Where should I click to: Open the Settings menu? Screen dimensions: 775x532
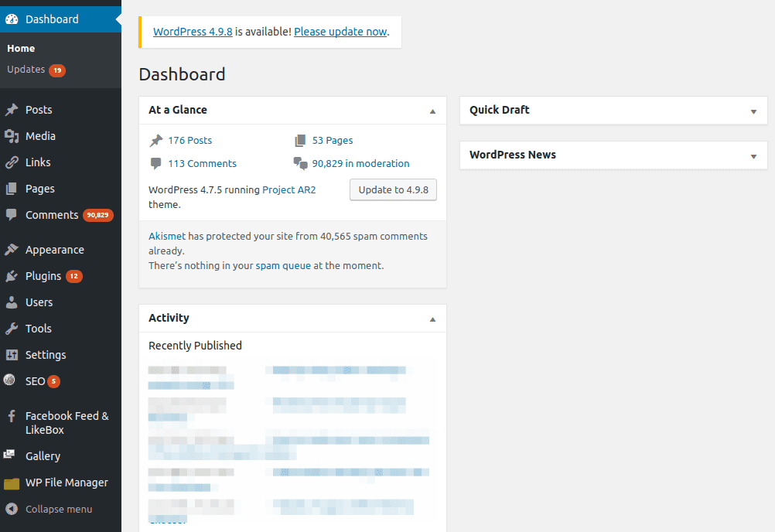(46, 355)
